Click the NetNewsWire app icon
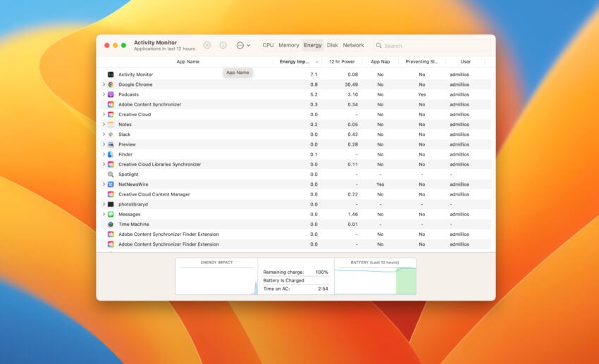 coord(111,184)
